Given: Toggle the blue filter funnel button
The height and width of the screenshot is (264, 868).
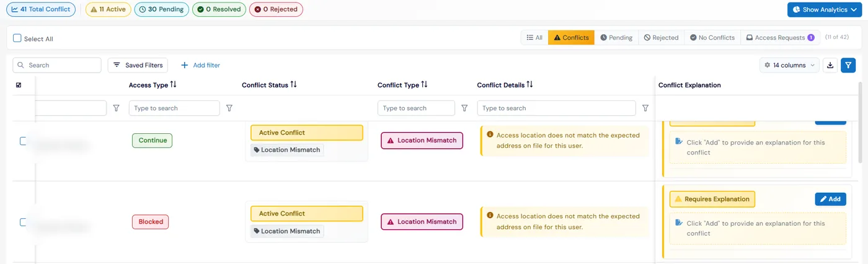Looking at the screenshot, I should (848, 65).
